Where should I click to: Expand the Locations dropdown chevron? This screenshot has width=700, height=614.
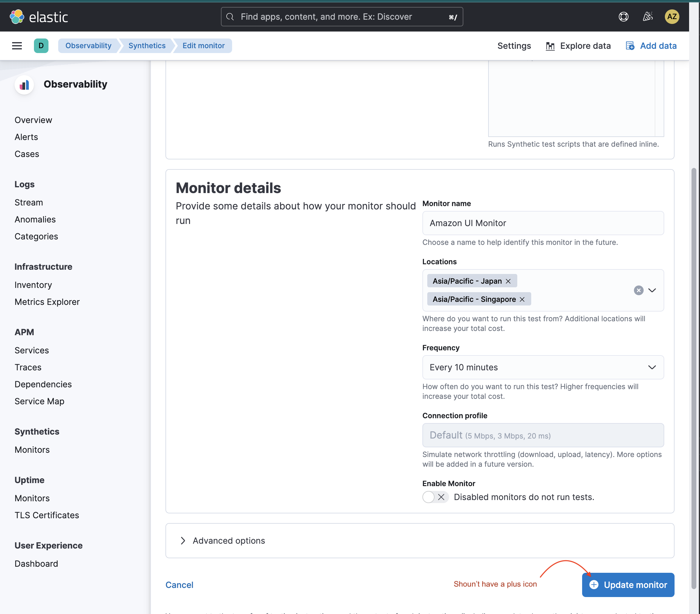click(652, 290)
